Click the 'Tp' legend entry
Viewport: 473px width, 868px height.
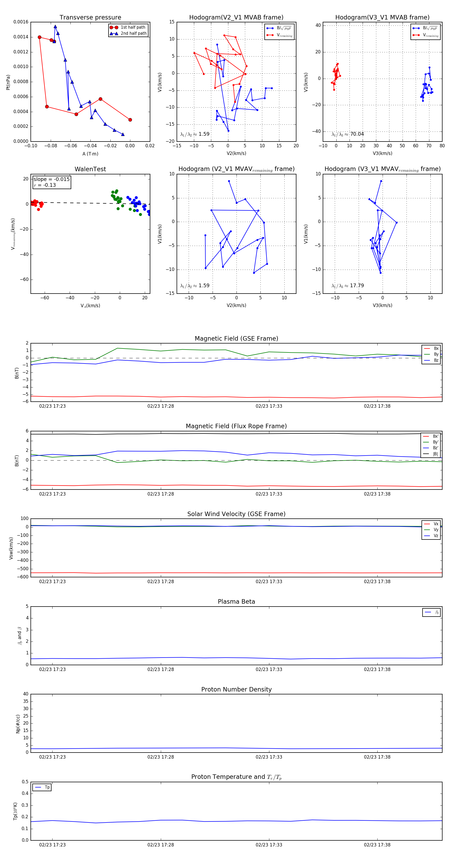coord(42,788)
